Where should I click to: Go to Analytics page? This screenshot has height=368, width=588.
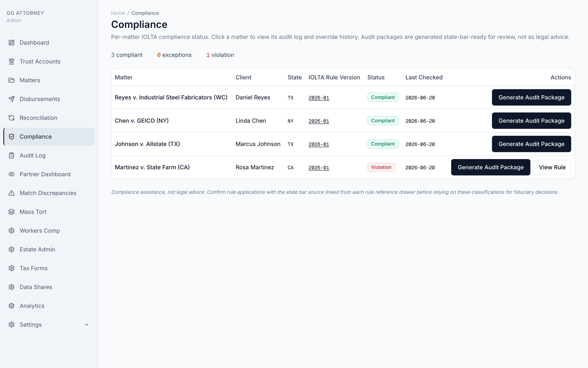coord(49,305)
